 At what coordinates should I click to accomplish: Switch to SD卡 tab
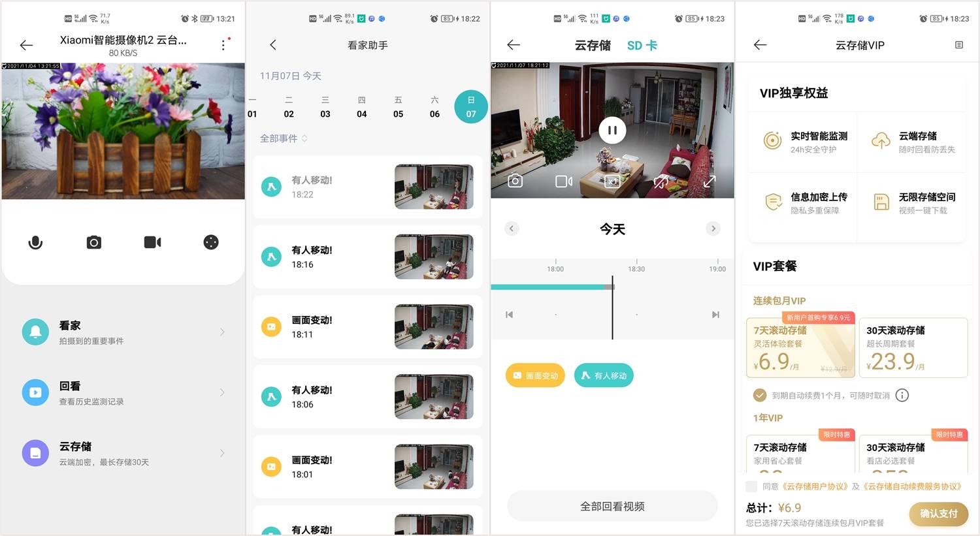pyautogui.click(x=642, y=45)
